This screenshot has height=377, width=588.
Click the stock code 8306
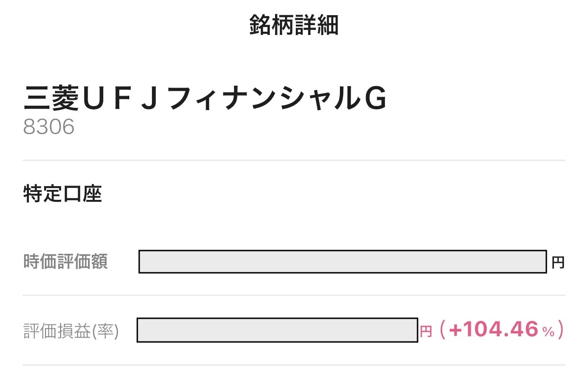coord(49,127)
